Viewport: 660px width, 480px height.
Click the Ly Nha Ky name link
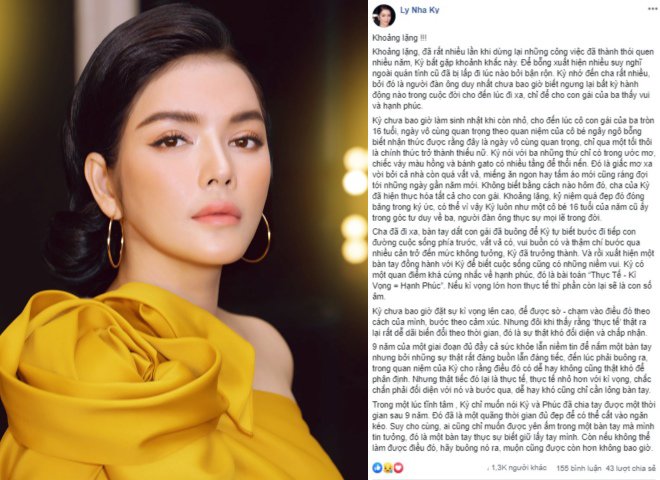pyautogui.click(x=419, y=11)
